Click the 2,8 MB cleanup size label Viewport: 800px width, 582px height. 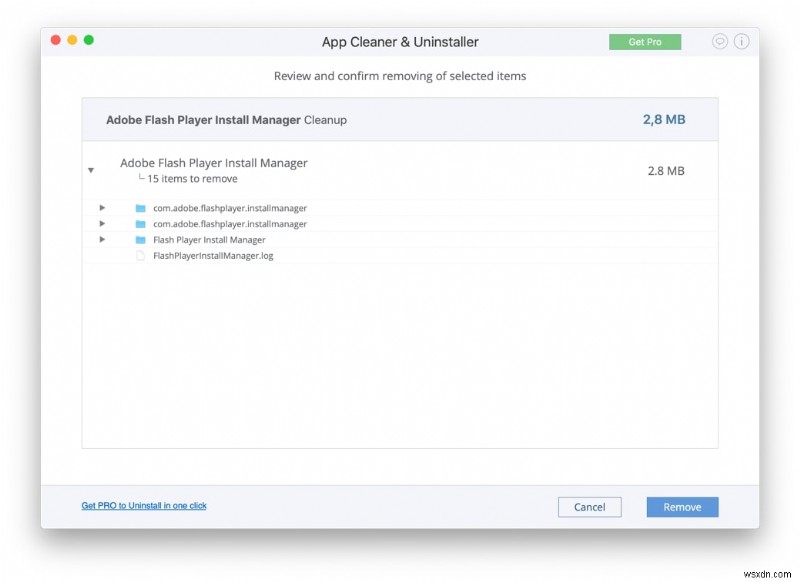[x=662, y=119]
